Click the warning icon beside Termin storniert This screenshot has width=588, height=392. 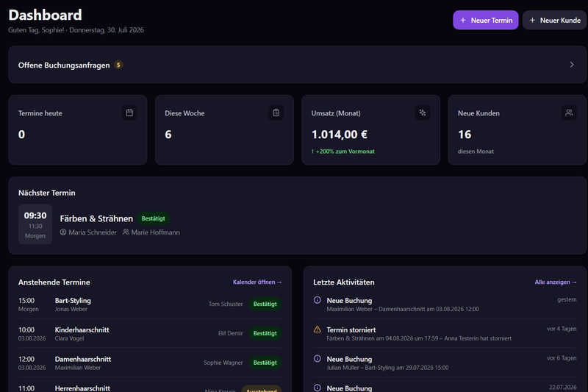pyautogui.click(x=318, y=329)
